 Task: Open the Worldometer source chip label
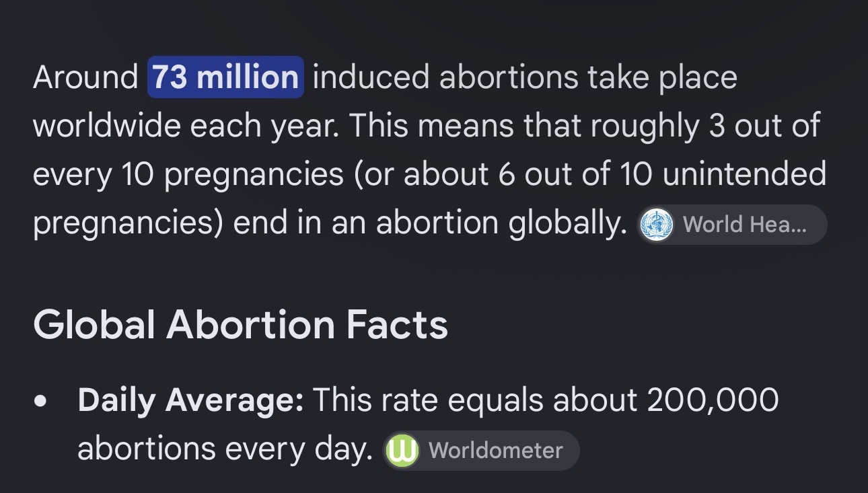[x=495, y=451]
